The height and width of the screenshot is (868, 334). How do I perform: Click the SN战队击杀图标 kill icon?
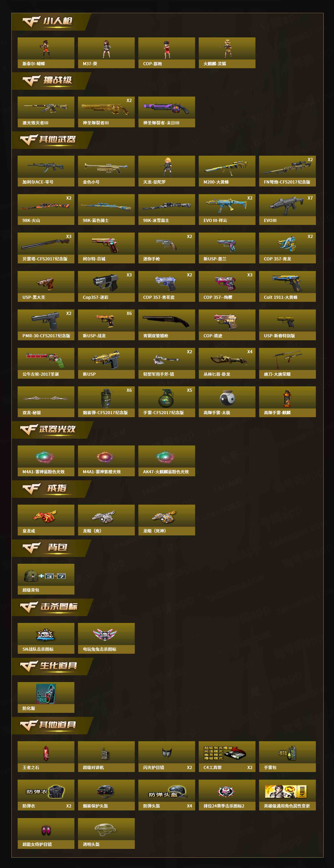coord(46,638)
